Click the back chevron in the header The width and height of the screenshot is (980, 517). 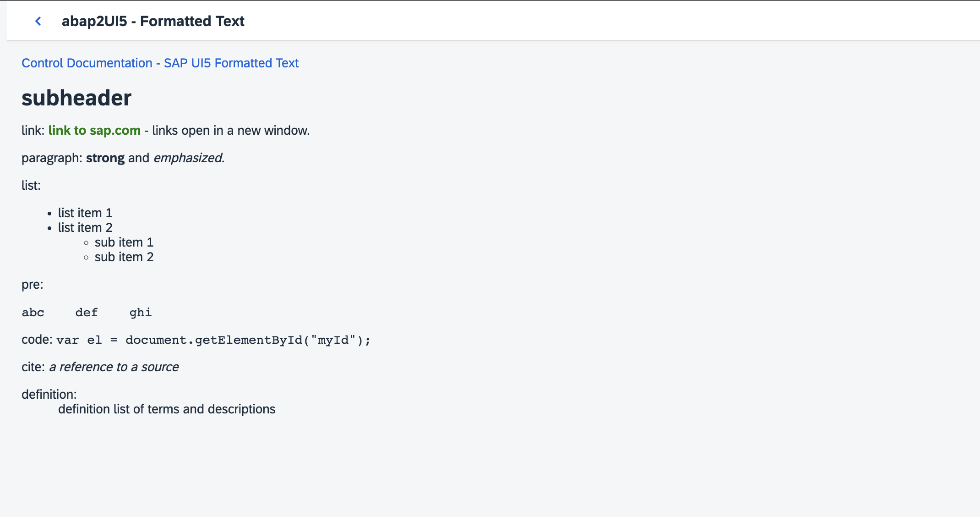click(x=38, y=21)
